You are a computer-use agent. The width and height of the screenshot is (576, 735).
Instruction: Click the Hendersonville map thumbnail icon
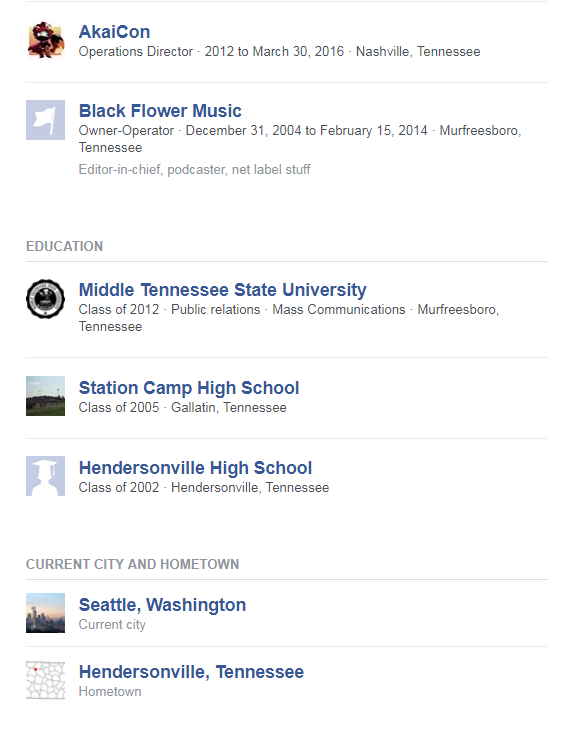pos(45,680)
